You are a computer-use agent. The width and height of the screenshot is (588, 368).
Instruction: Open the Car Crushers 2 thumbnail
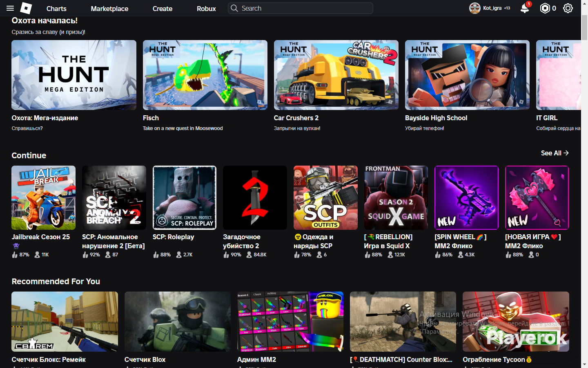click(336, 75)
